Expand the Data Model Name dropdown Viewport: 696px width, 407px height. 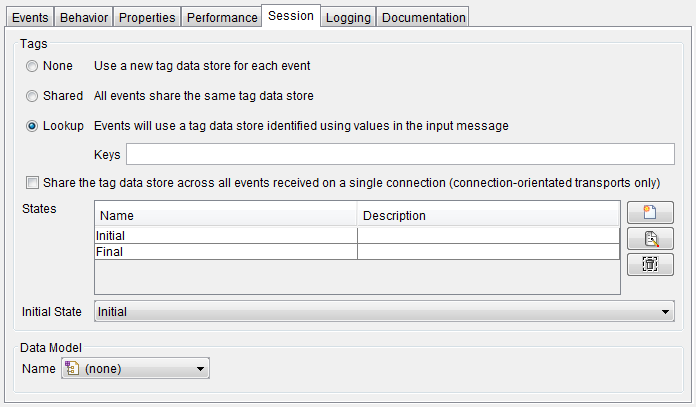(x=201, y=369)
